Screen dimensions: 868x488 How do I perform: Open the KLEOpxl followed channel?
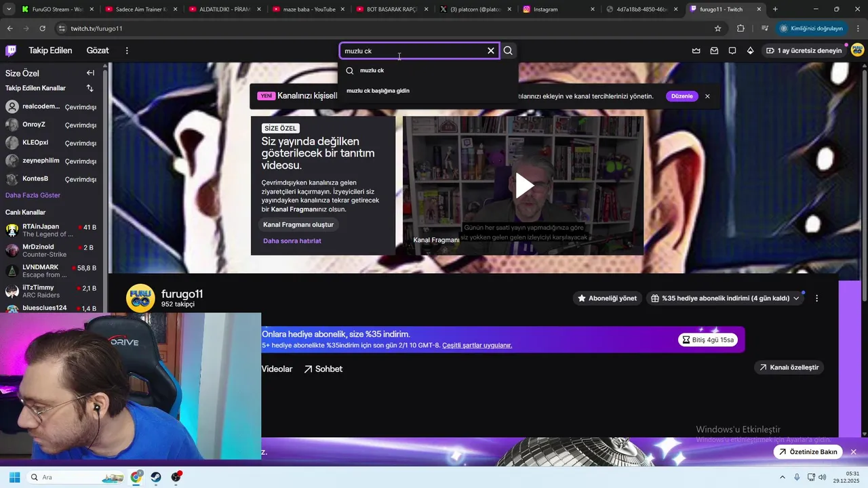[x=52, y=143]
